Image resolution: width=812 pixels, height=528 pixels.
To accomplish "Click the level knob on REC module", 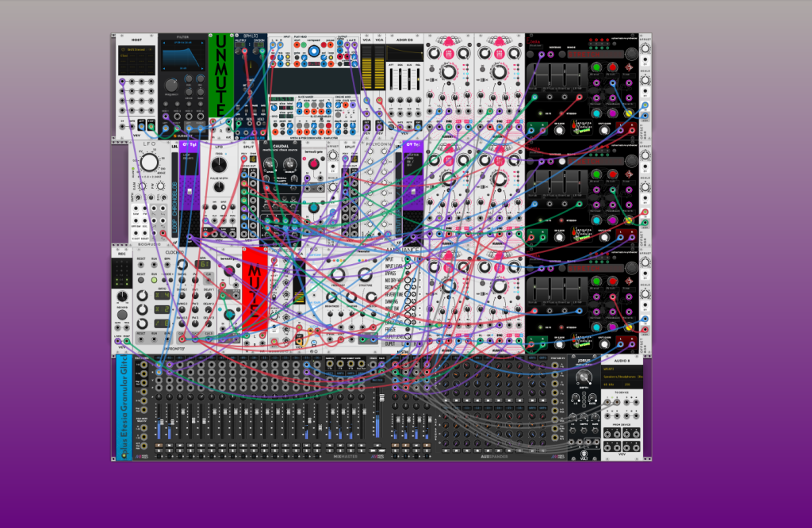I will pos(122,297).
